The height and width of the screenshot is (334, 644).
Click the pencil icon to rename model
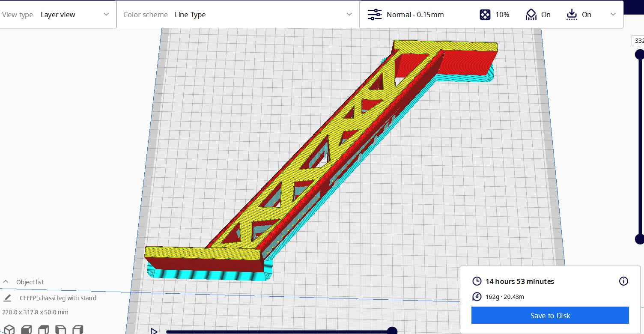(7, 298)
